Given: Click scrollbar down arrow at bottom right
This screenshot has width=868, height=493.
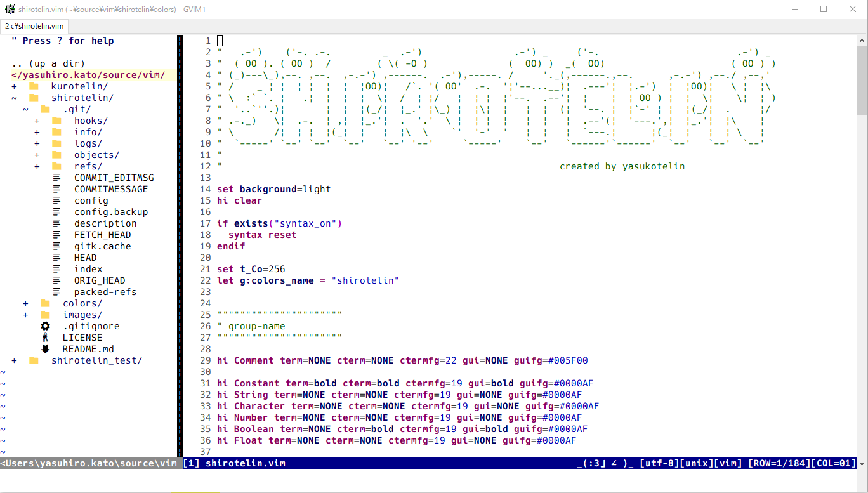Looking at the screenshot, I should [862, 464].
